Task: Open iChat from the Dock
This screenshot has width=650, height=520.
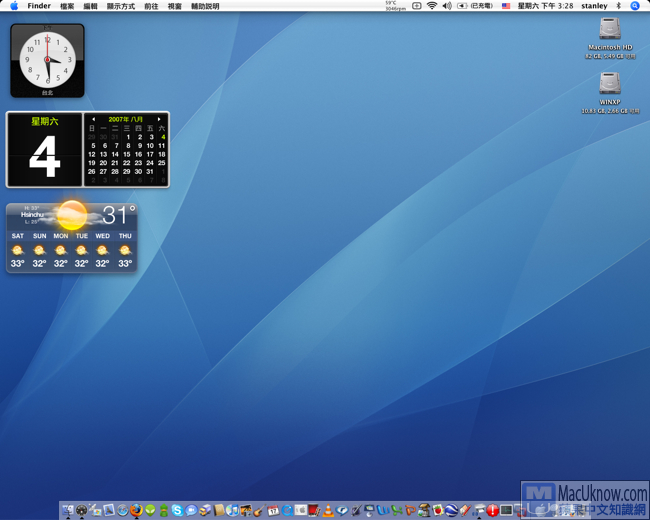Action: (x=191, y=510)
